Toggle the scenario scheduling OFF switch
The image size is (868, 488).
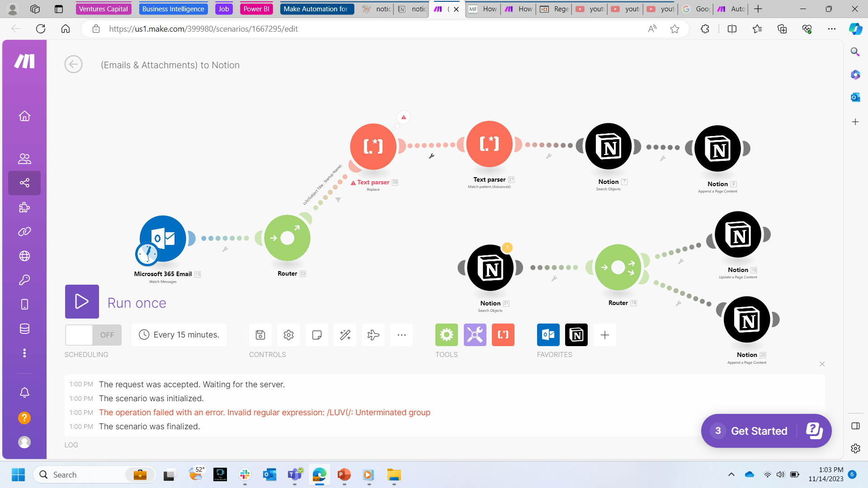coord(93,335)
